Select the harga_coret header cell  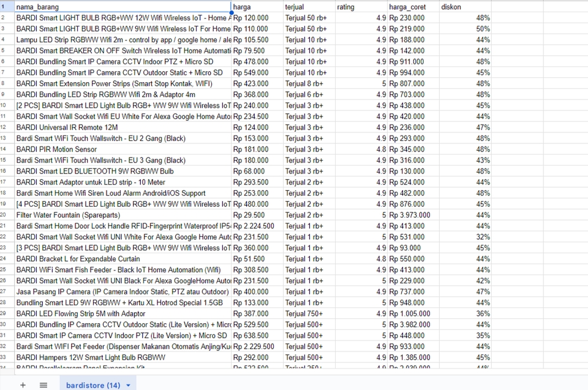pyautogui.click(x=413, y=7)
